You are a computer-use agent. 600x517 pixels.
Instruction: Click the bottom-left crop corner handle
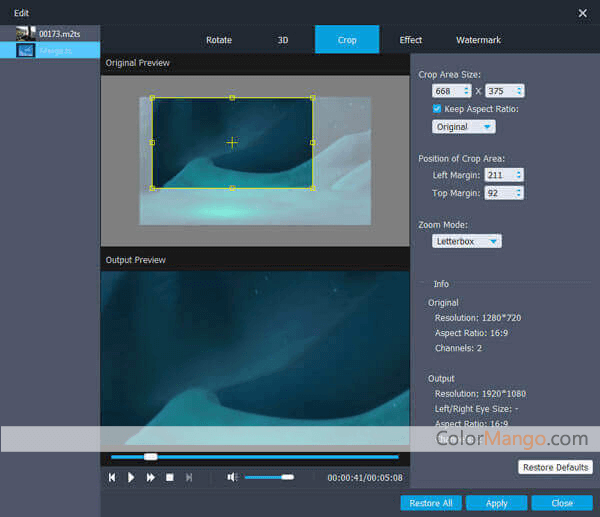click(152, 188)
